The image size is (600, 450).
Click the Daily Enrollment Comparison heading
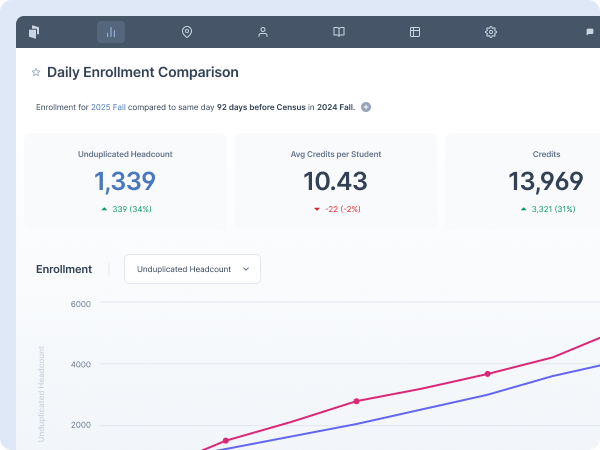click(143, 73)
